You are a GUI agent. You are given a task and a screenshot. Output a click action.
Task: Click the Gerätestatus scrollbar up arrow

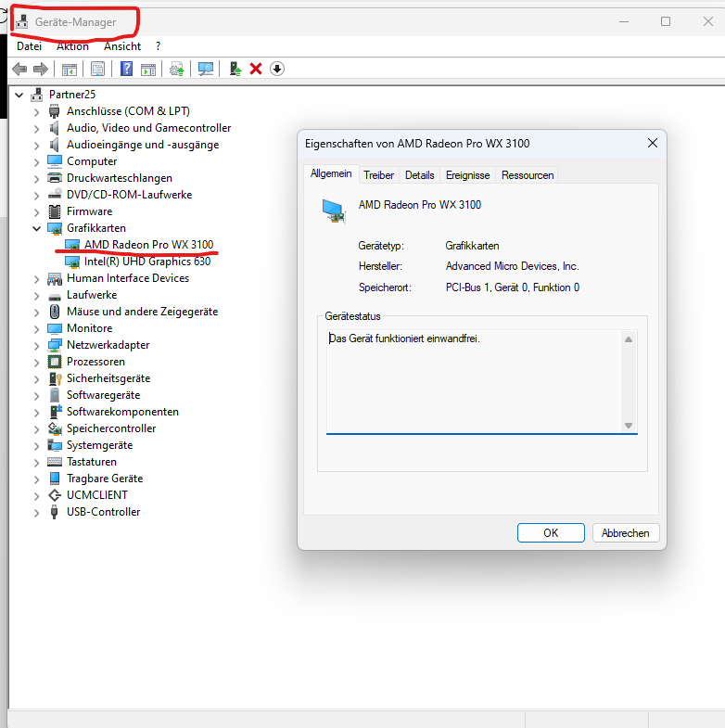coord(629,339)
